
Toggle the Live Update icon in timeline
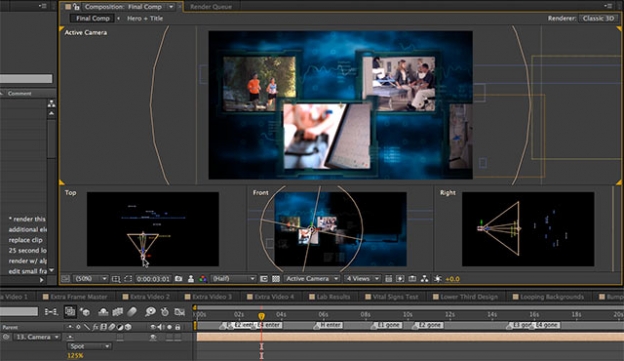point(70,312)
